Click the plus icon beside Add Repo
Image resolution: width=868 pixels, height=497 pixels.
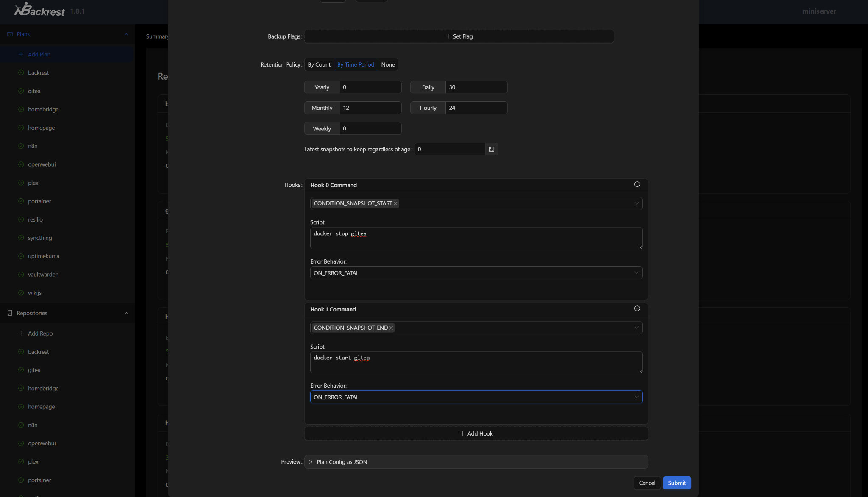[21, 333]
